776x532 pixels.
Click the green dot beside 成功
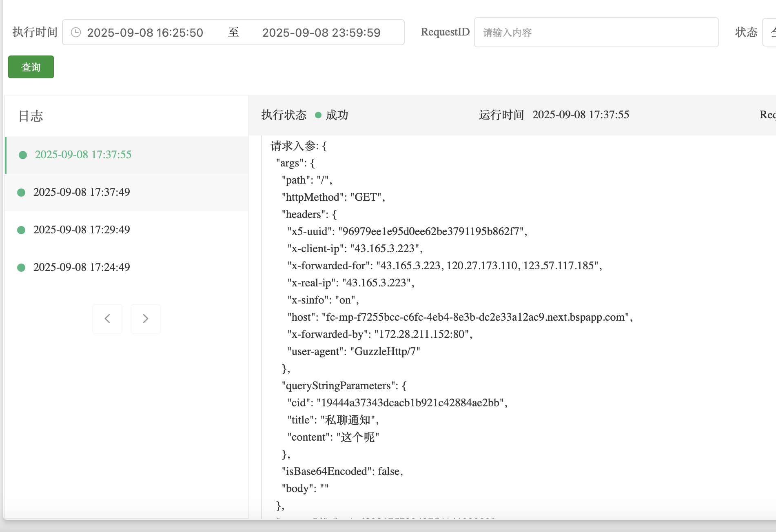point(318,115)
